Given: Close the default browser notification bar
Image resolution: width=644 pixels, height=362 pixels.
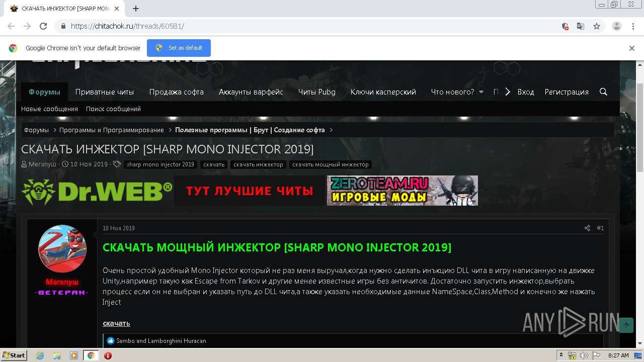Looking at the screenshot, I should (x=632, y=48).
